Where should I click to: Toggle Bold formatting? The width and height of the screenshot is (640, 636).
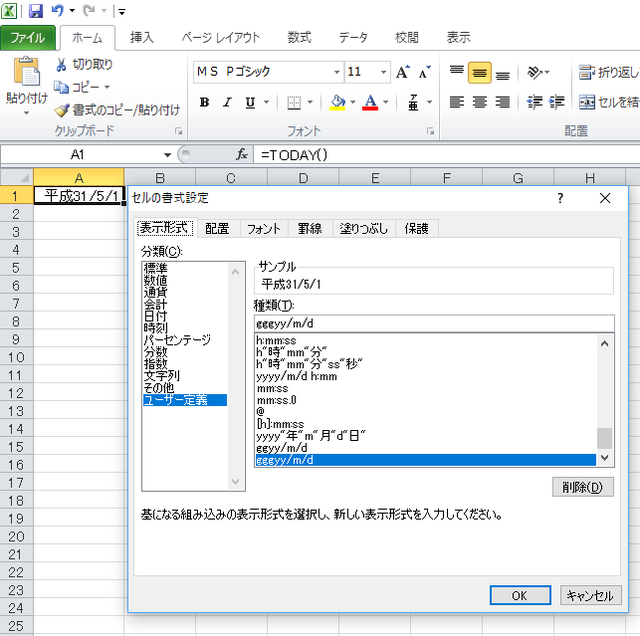[204, 102]
